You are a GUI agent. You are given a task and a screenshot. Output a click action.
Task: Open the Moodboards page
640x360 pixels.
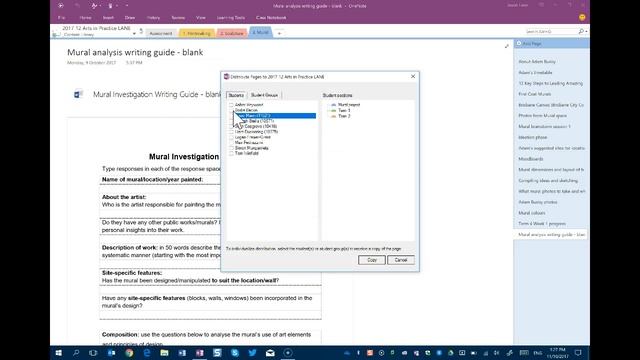(531, 159)
